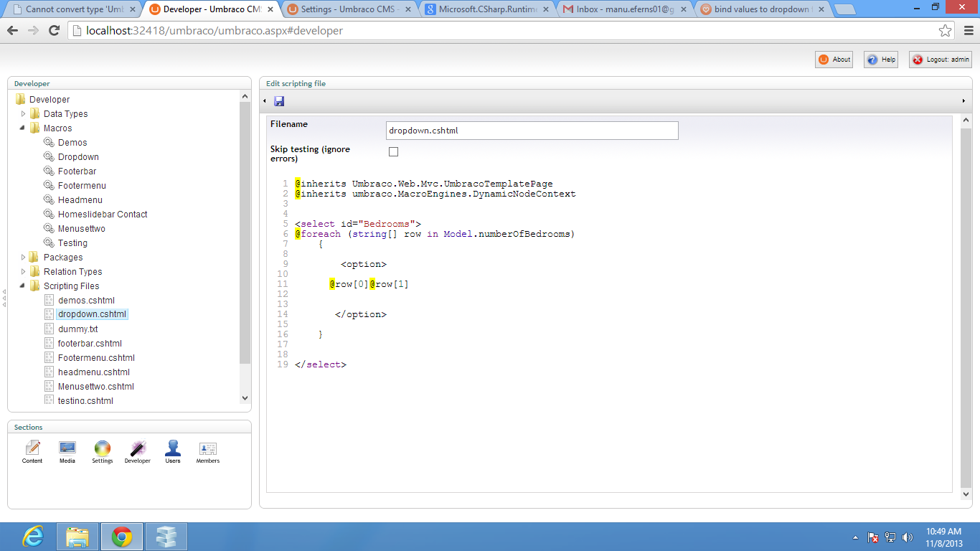The width and height of the screenshot is (980, 551).
Task: Click Logout: admin button
Action: pos(941,60)
